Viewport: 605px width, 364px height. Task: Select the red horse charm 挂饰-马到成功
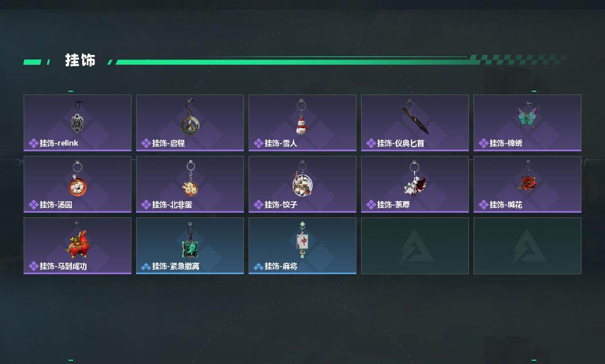77,240
